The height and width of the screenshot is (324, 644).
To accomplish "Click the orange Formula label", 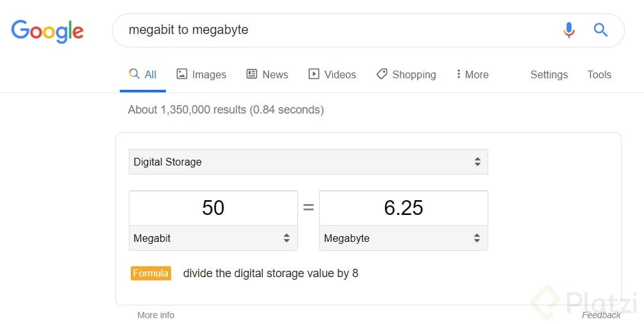I will point(151,273).
